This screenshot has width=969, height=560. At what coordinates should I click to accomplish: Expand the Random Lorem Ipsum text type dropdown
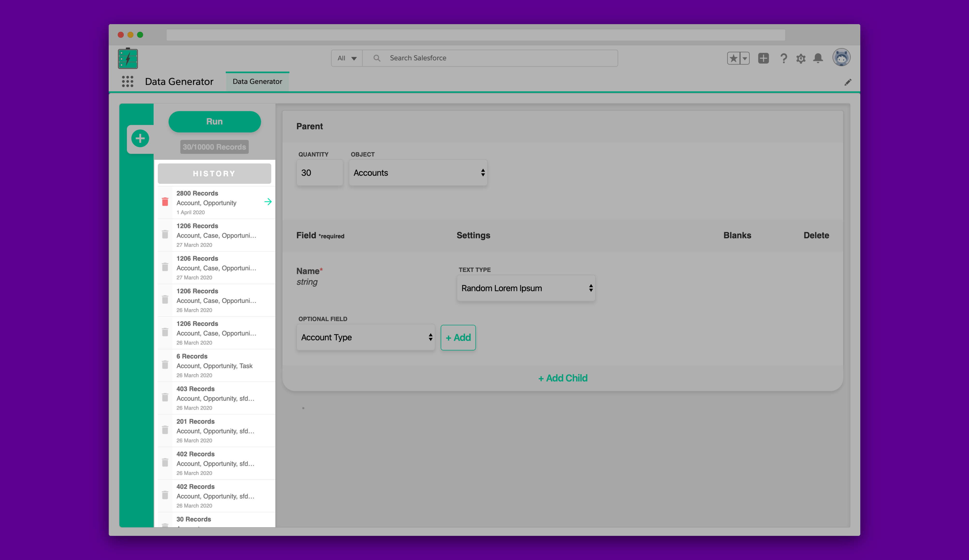(x=526, y=288)
